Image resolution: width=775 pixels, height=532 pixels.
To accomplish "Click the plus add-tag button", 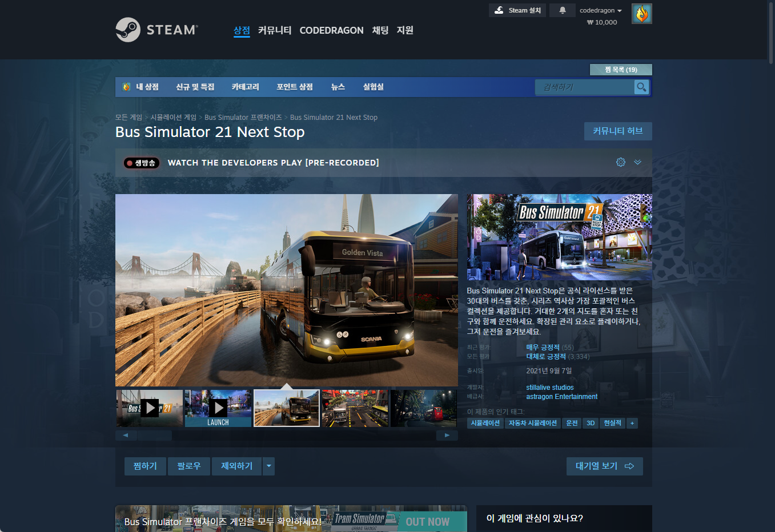I will [x=632, y=423].
